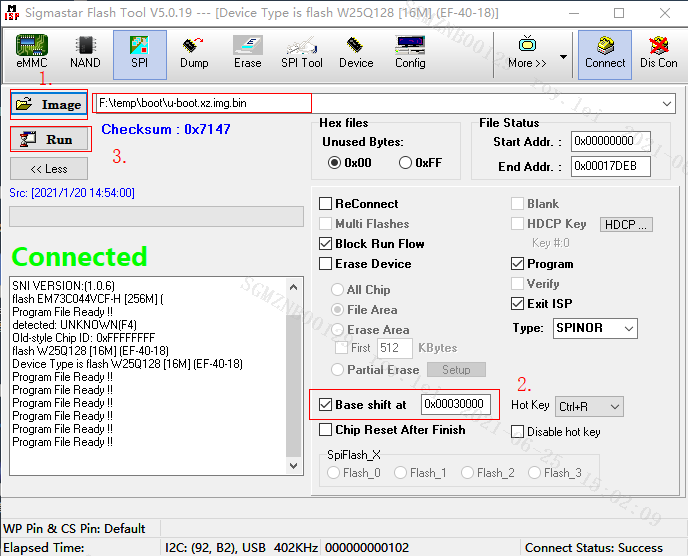Enable Chip Reset After Finish
This screenshot has width=688, height=556.
[325, 430]
